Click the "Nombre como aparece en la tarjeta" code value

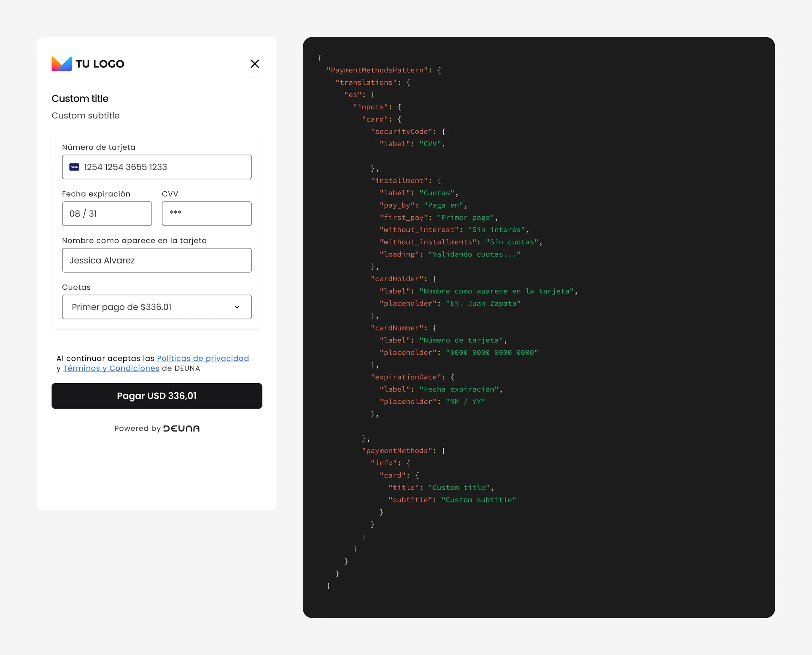tap(496, 291)
